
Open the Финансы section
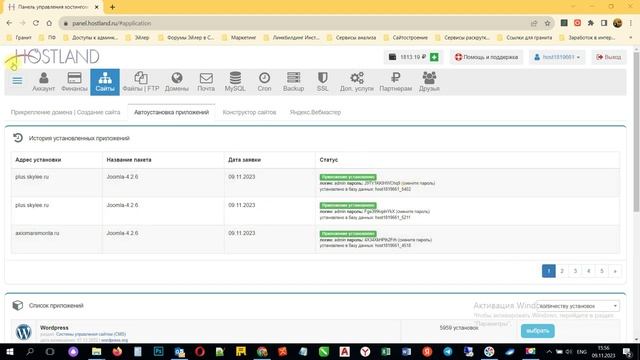click(x=74, y=82)
